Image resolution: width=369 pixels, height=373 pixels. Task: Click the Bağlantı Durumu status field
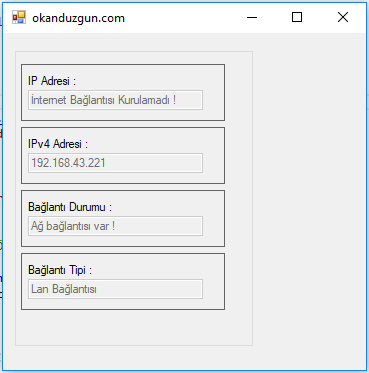115,226
